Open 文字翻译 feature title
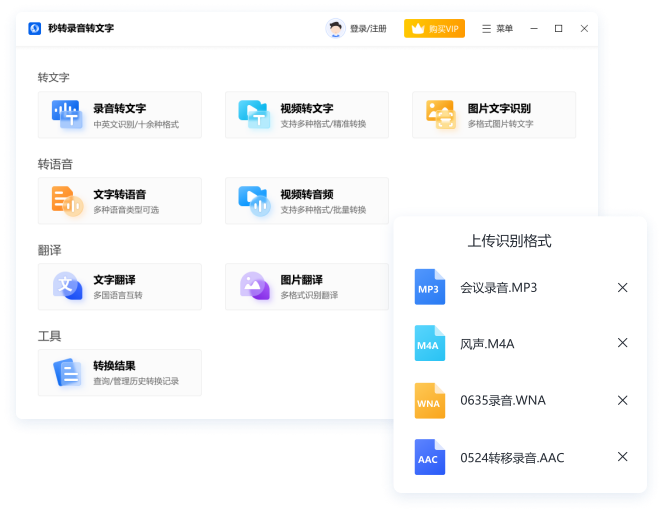 114,280
